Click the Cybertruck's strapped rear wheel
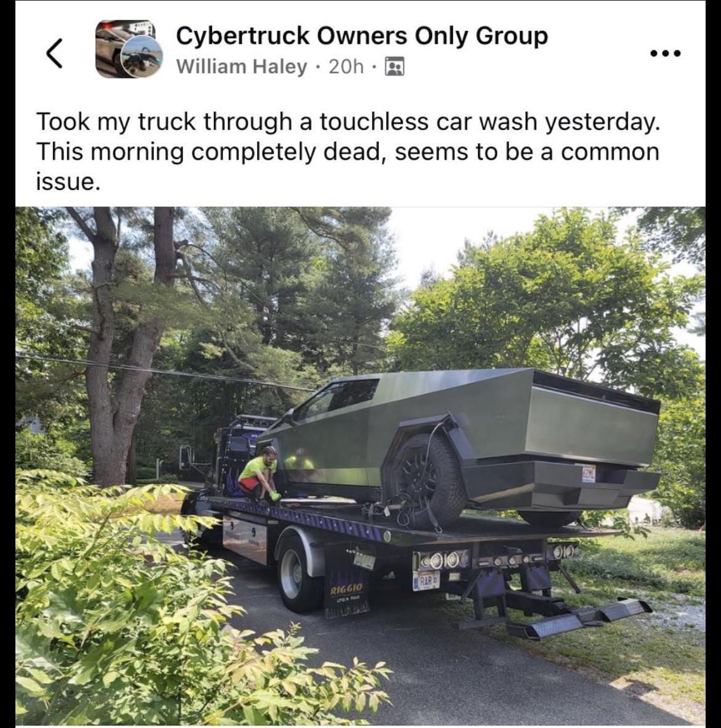Screen dimensions: 721x728 pyautogui.click(x=426, y=481)
